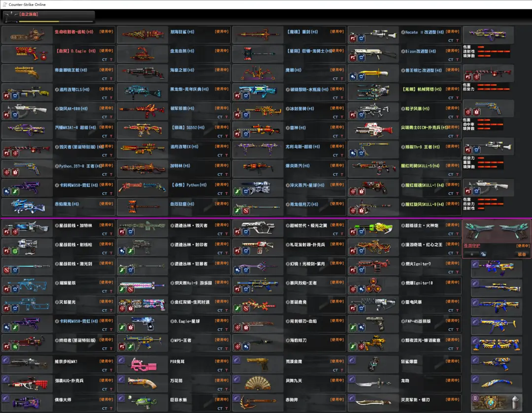
Task: Click the T label on 雷神 (+6) row
Action: [x=342, y=136]
